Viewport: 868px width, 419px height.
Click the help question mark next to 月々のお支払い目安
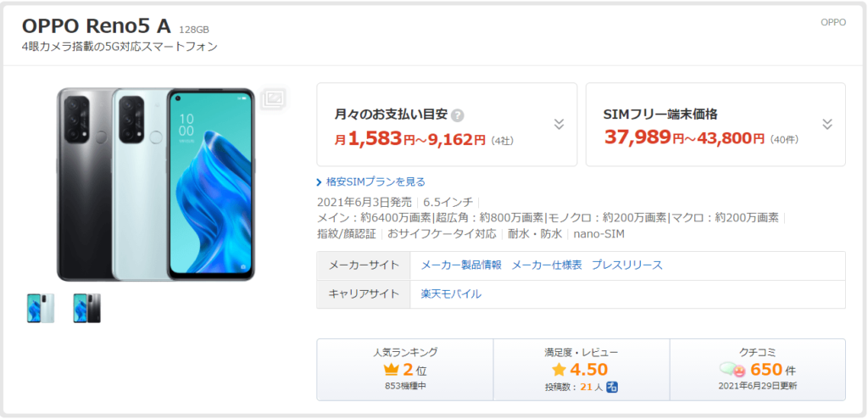457,116
